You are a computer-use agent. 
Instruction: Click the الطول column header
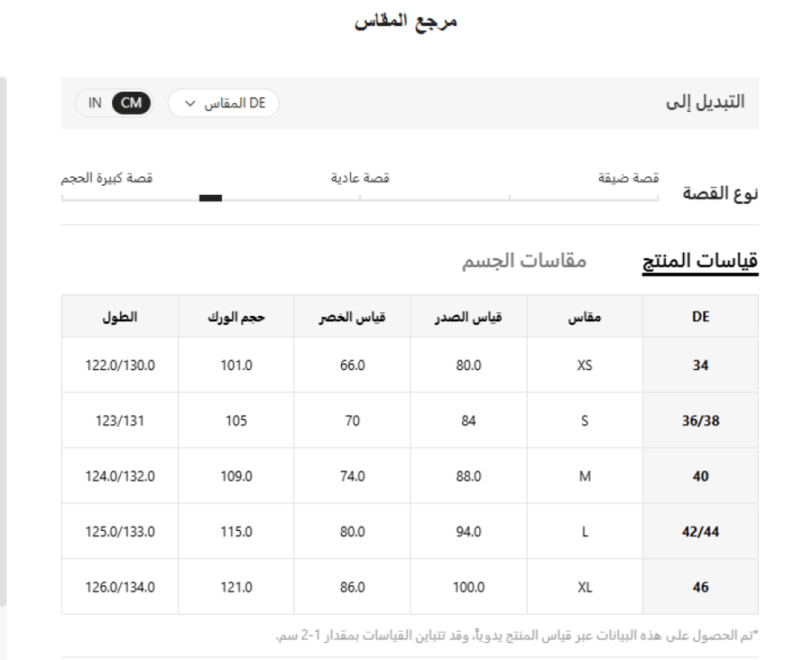[120, 317]
